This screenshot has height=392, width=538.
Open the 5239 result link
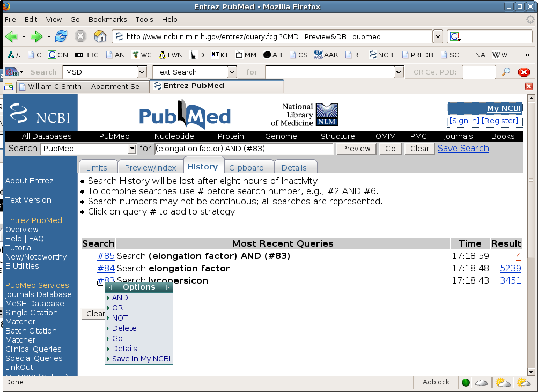(511, 269)
